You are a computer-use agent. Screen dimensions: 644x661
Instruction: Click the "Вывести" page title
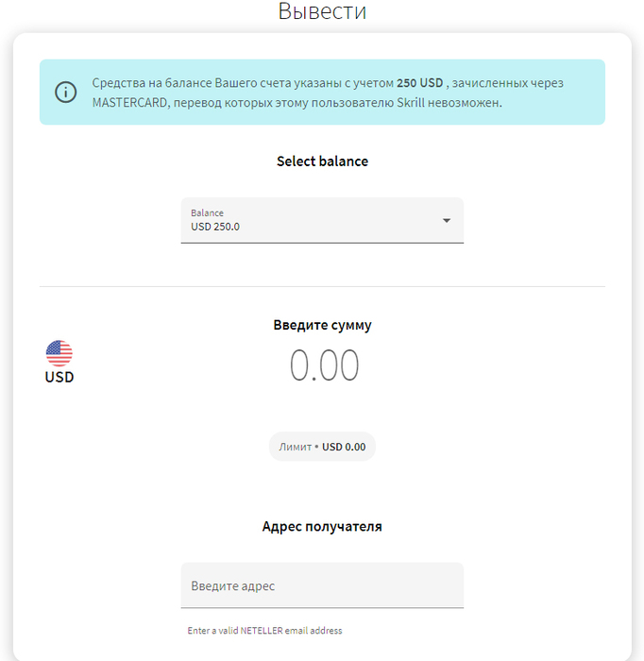322,12
